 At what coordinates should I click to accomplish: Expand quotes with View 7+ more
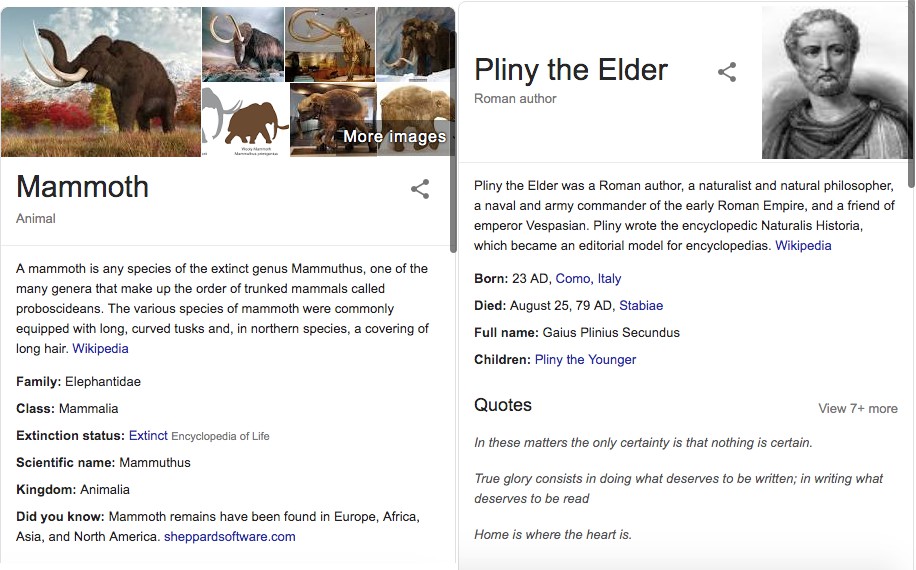point(858,409)
